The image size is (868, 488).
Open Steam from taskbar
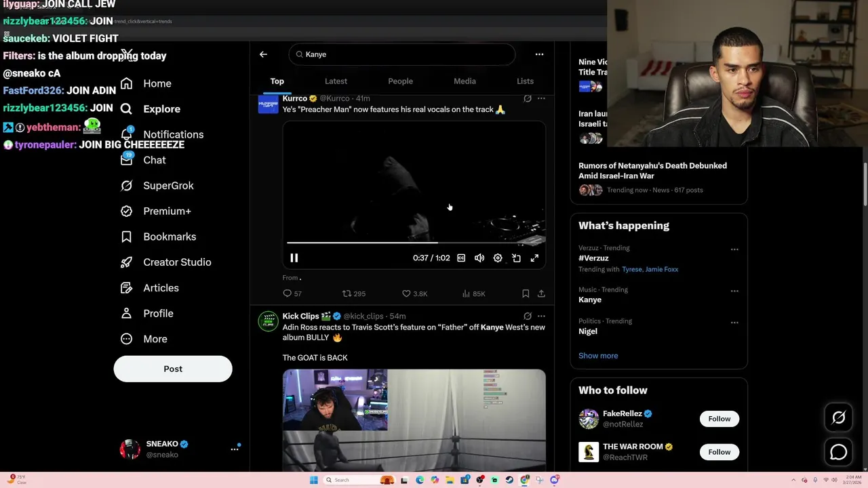pyautogui.click(x=509, y=480)
